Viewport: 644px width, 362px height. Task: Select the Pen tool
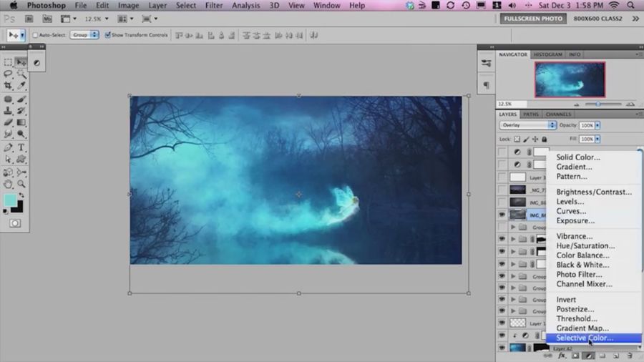pos(8,147)
